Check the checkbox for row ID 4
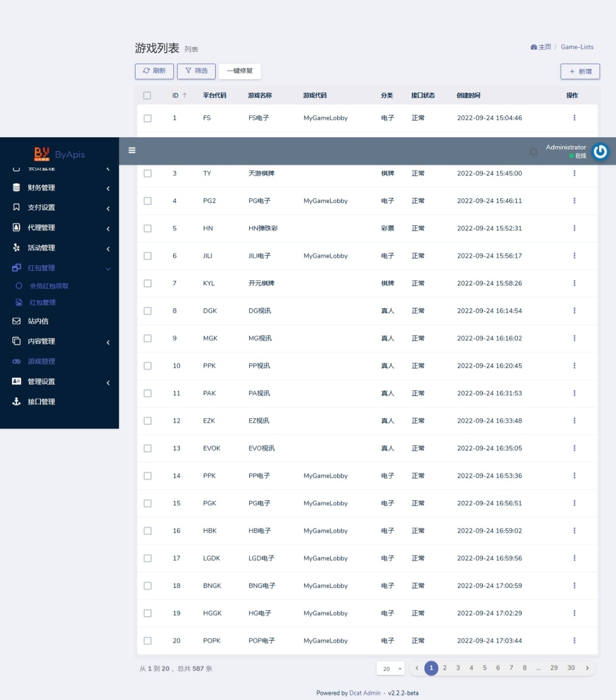This screenshot has height=700, width=616. tap(148, 201)
